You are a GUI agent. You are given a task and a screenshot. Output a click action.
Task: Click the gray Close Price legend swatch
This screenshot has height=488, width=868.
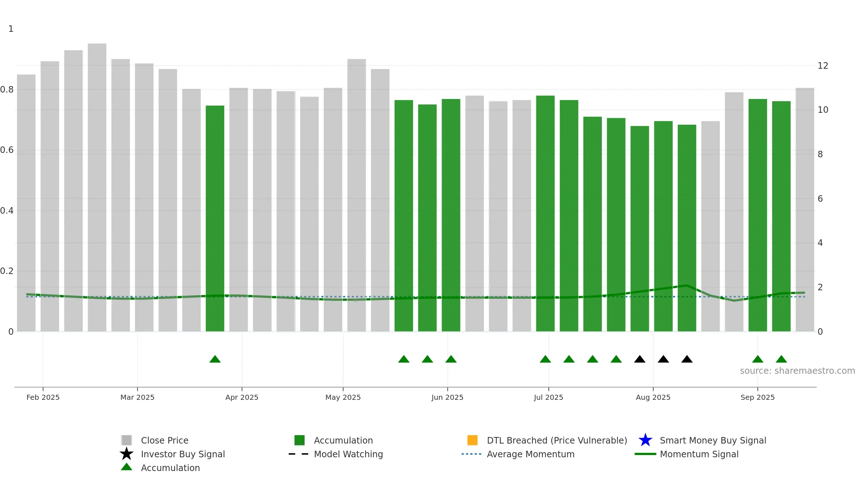(127, 440)
